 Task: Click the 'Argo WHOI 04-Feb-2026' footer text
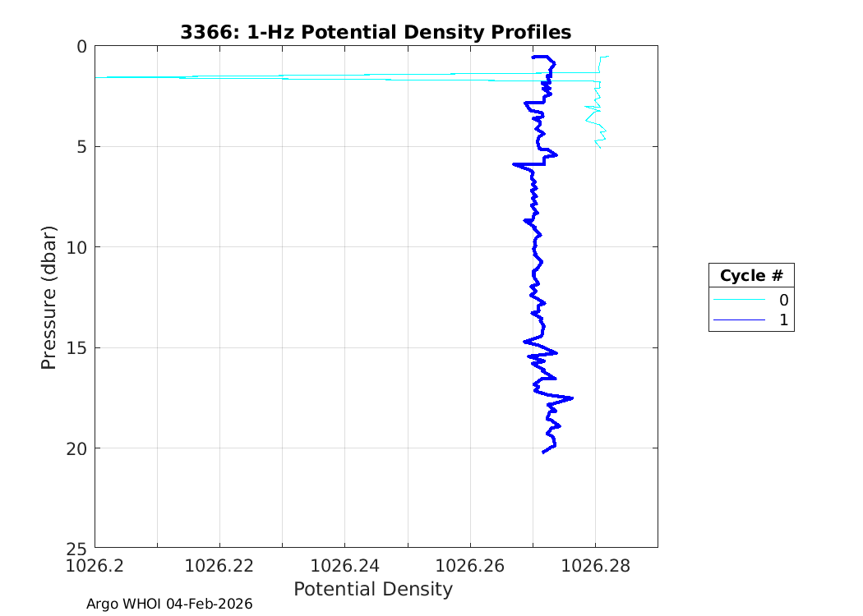(169, 604)
